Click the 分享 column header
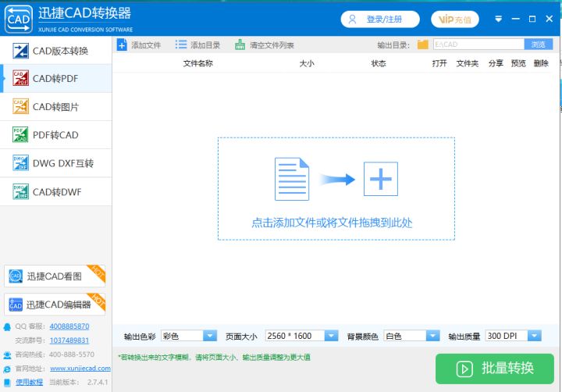This screenshot has width=562, height=392. coord(496,63)
